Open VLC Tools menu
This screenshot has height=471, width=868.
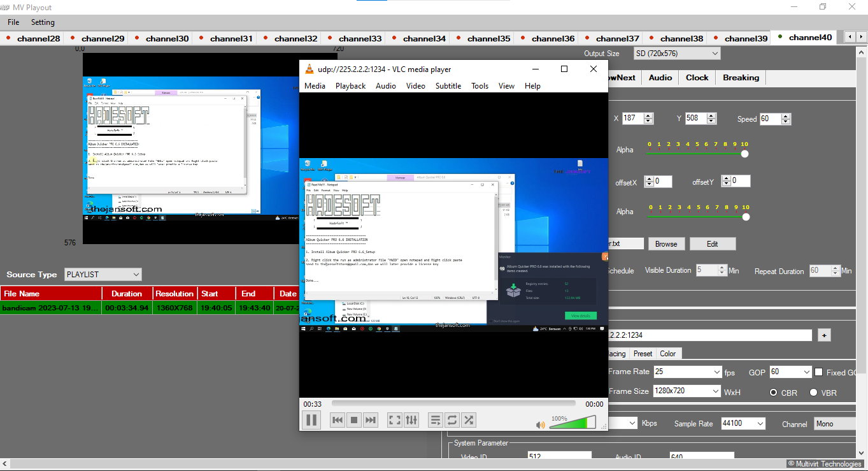click(x=480, y=86)
